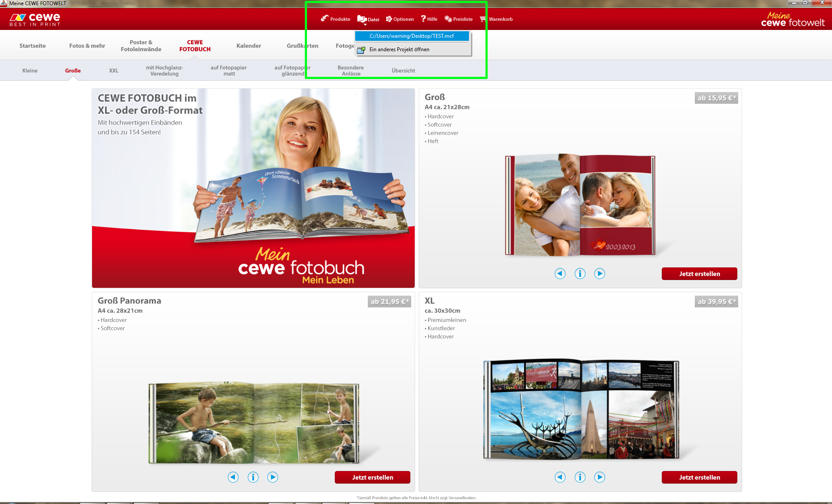Select the Kleine subcategory

point(30,70)
